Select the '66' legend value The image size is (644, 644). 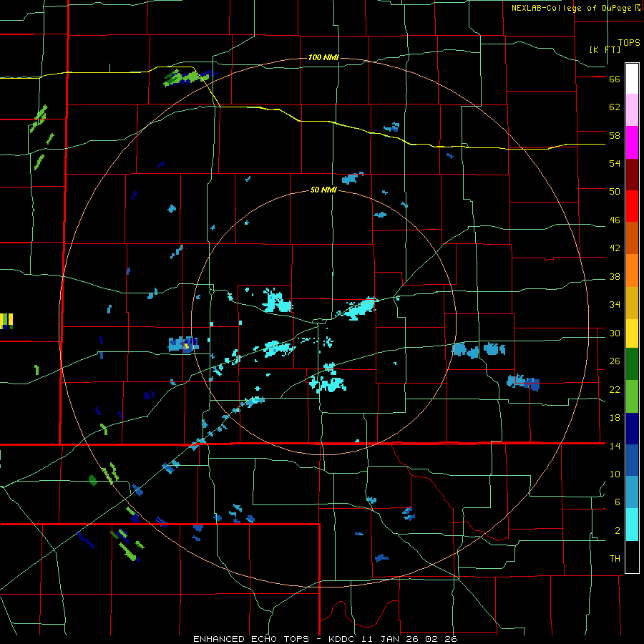pos(615,79)
